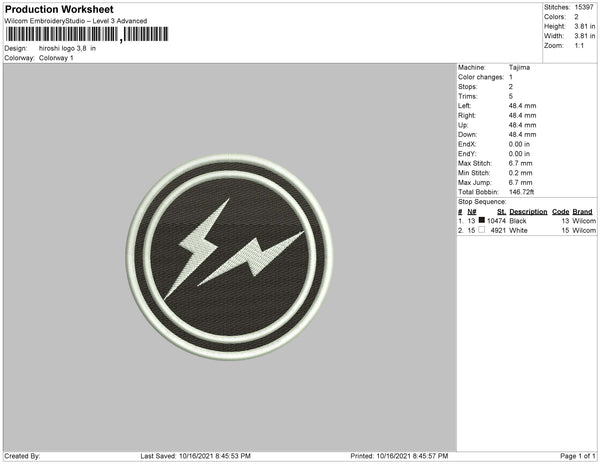Click the 'Down:' label
600x464 pixels.
467,135
